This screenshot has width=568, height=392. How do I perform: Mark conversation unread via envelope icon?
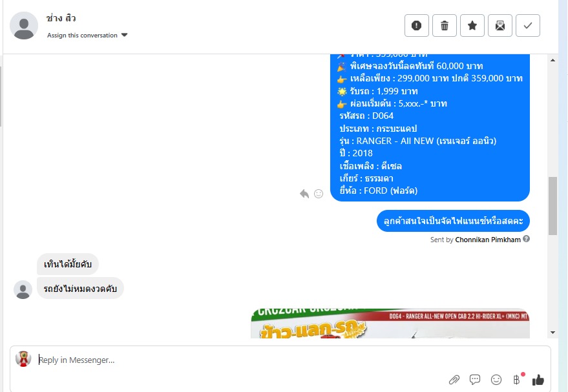(x=500, y=26)
